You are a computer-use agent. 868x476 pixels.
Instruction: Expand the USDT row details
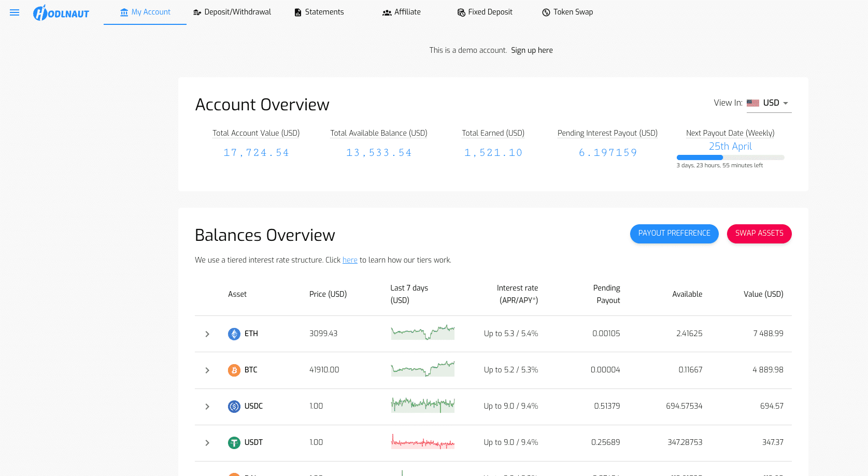click(207, 443)
